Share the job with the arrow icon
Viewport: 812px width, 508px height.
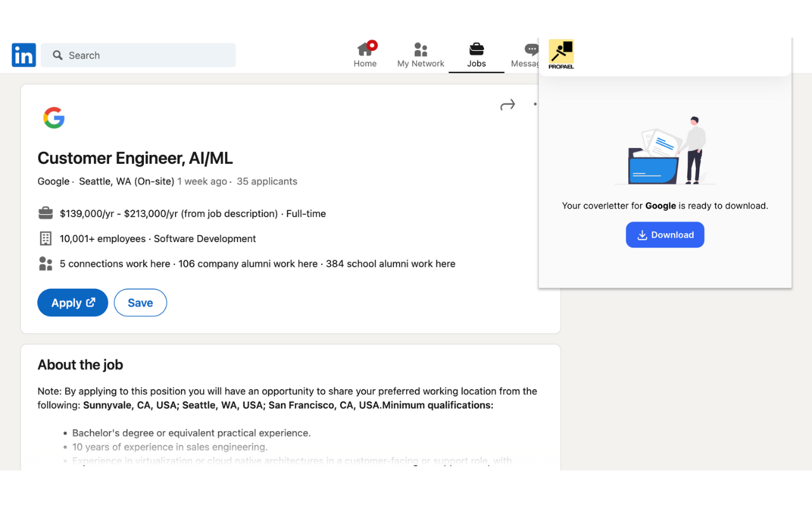tap(507, 105)
